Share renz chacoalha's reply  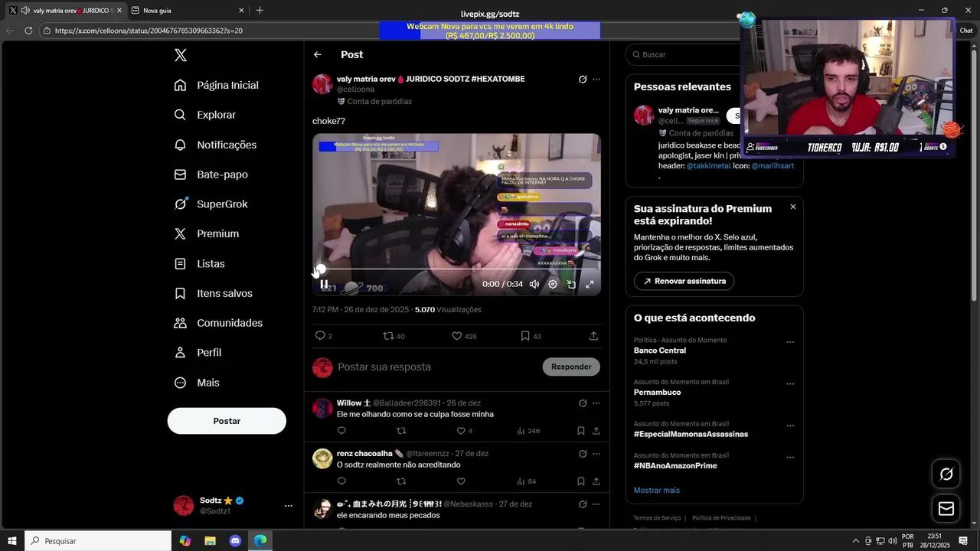pos(596,481)
